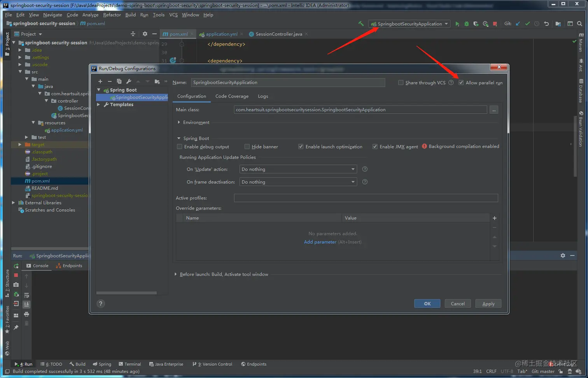
Task: Tick the Hide banner checkbox
Action: pos(247,147)
